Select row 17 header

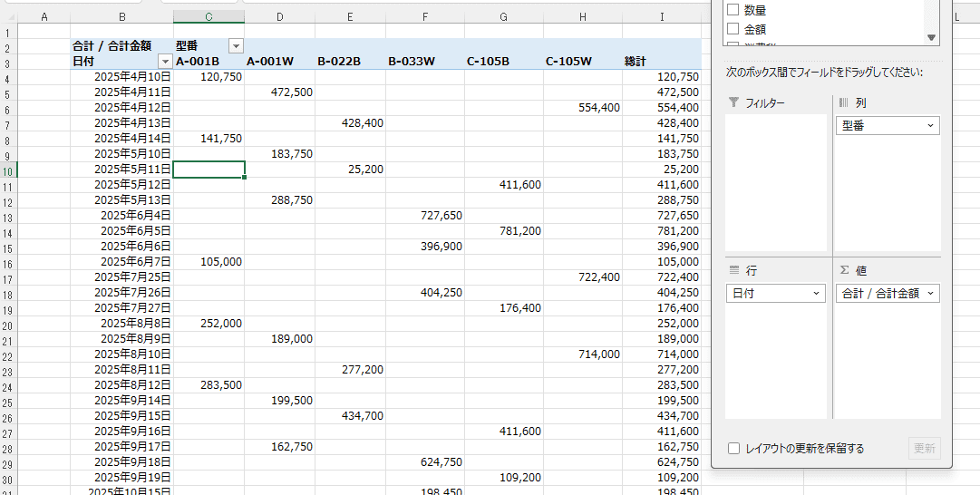point(8,277)
